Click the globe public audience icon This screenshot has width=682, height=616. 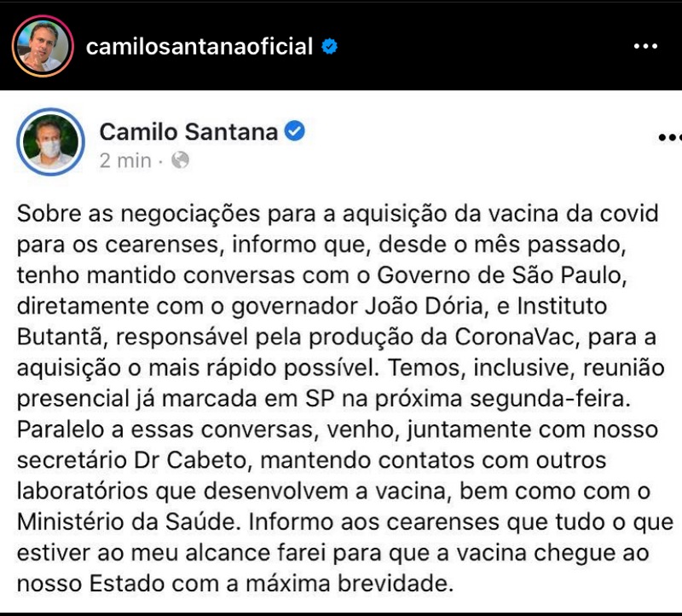pos(180,160)
